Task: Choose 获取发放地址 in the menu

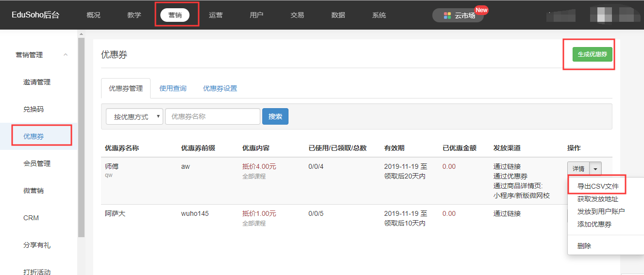Action: point(597,199)
